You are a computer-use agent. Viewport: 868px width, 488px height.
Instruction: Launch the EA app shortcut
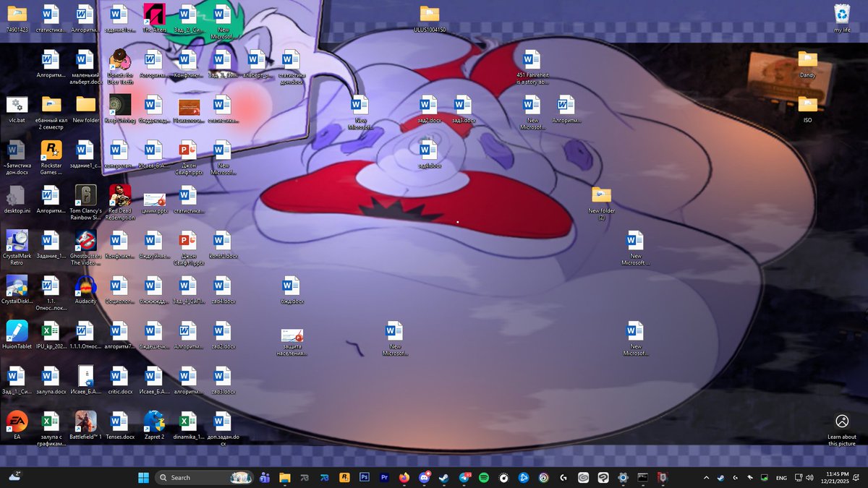16,425
